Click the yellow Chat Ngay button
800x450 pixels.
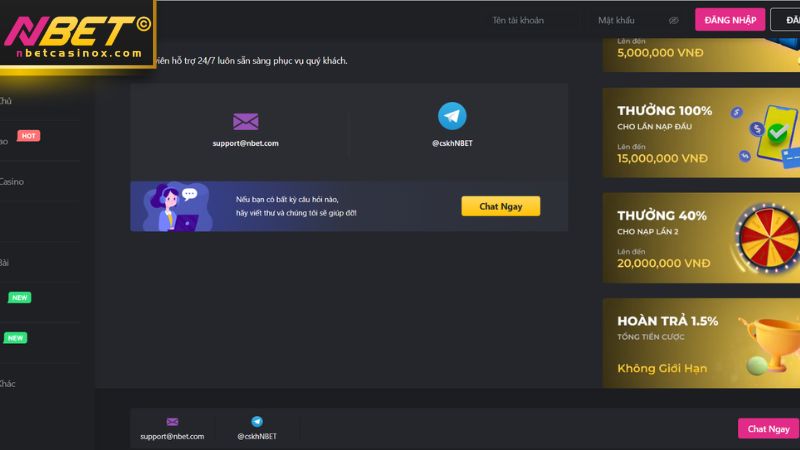[x=501, y=206]
